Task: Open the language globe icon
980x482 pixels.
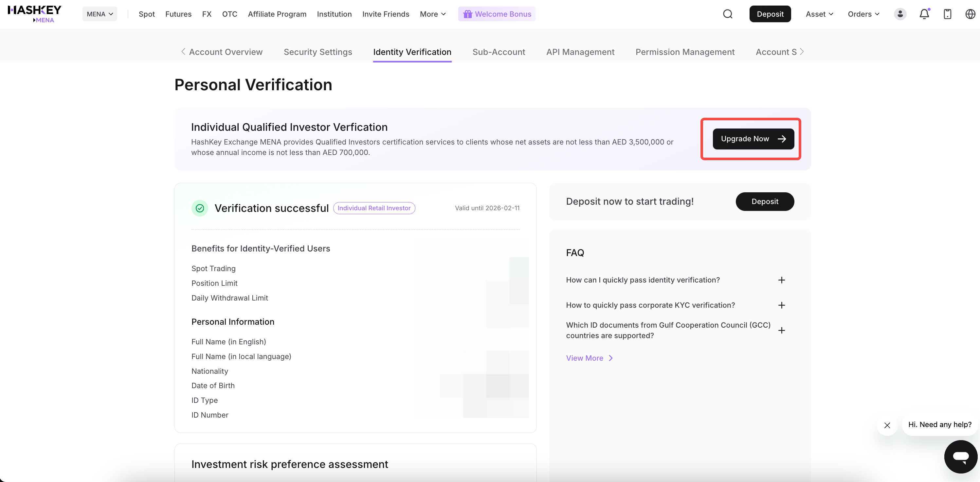Action: click(x=970, y=14)
